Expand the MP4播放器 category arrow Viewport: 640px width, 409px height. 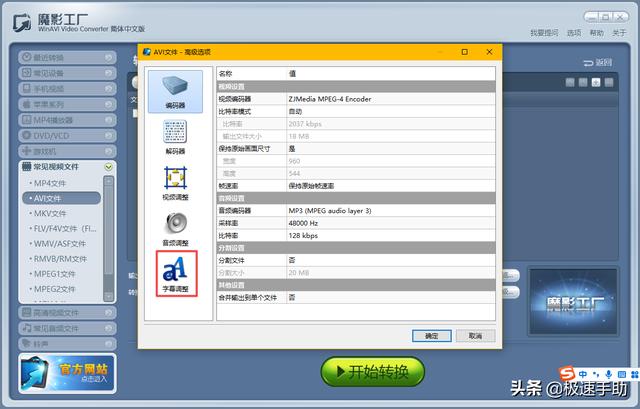pyautogui.click(x=109, y=120)
